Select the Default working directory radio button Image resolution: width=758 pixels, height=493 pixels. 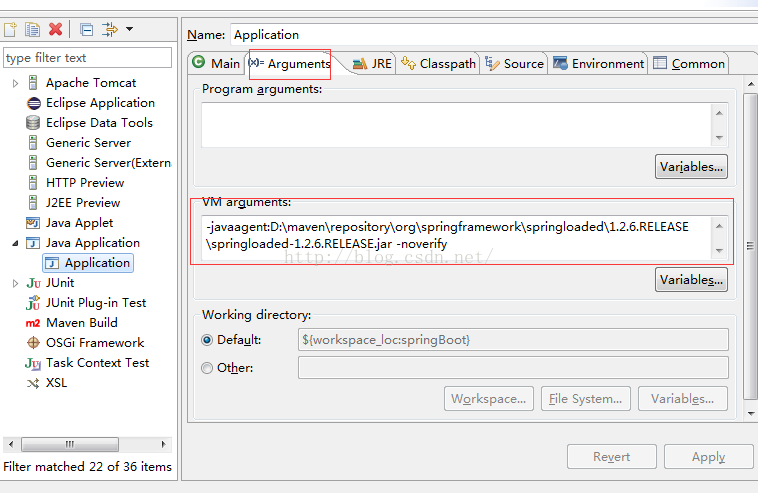(207, 340)
